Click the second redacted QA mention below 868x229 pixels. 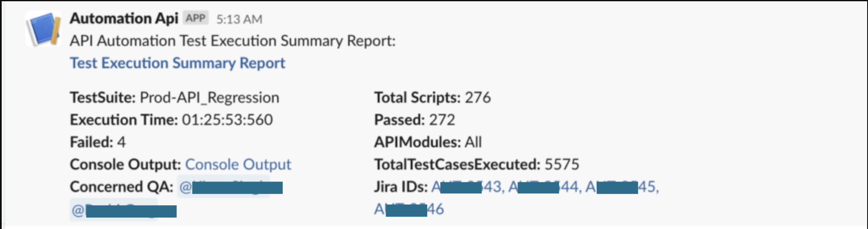(x=124, y=210)
